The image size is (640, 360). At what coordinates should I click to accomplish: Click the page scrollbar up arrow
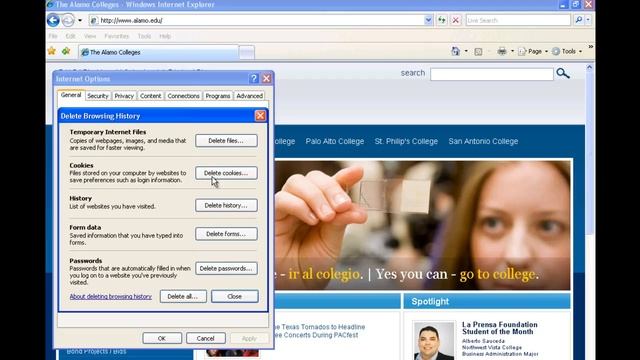click(589, 68)
